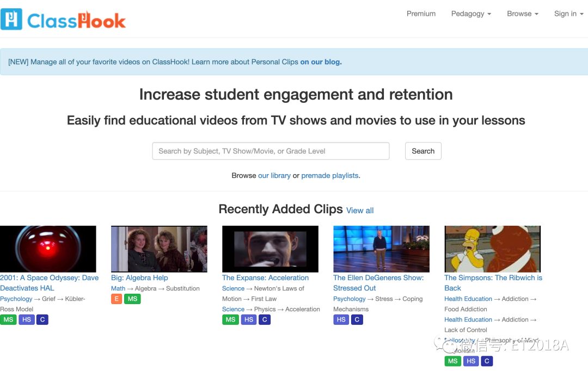Click the MS badge under Big: Algebra Help

point(132,299)
